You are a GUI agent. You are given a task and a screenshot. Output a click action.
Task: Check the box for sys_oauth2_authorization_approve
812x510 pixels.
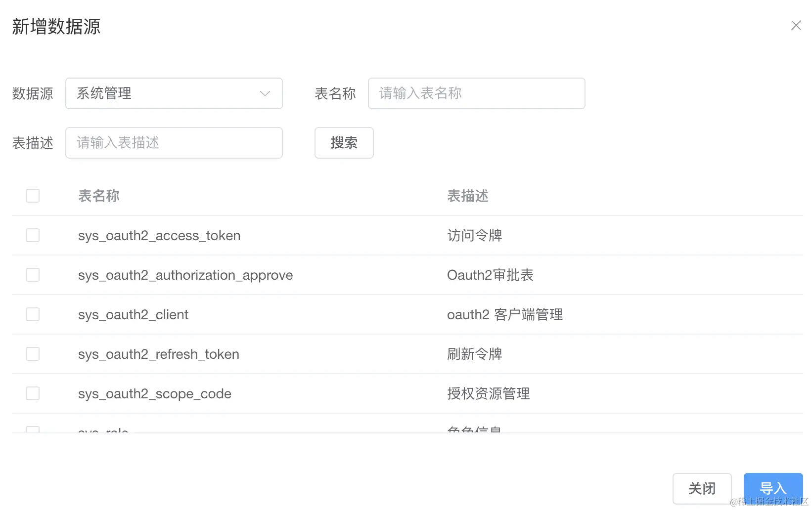coord(33,275)
